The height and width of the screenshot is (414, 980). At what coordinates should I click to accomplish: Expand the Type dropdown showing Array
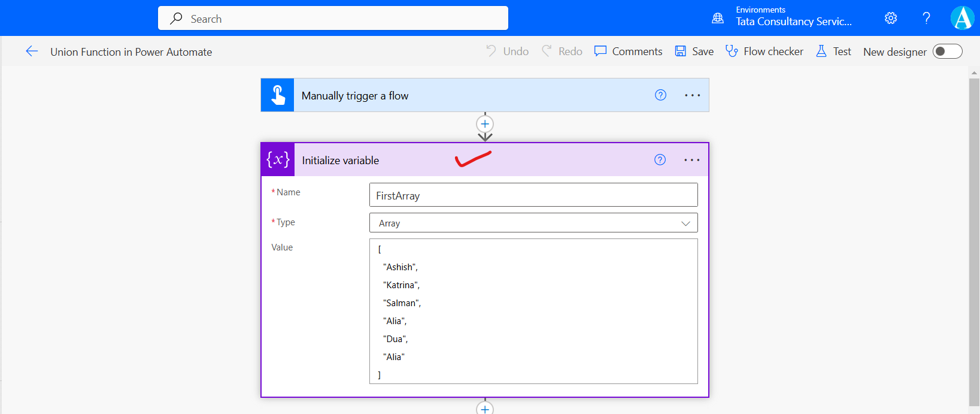pyautogui.click(x=533, y=223)
